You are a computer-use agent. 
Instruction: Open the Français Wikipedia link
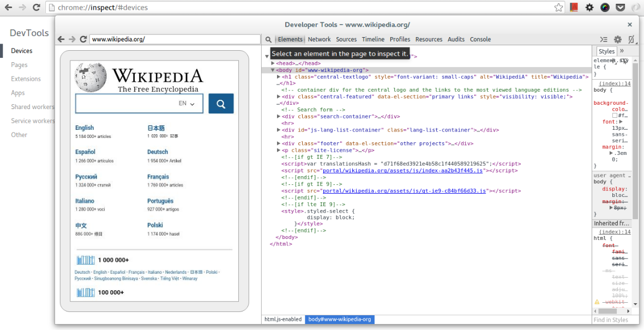click(x=158, y=177)
